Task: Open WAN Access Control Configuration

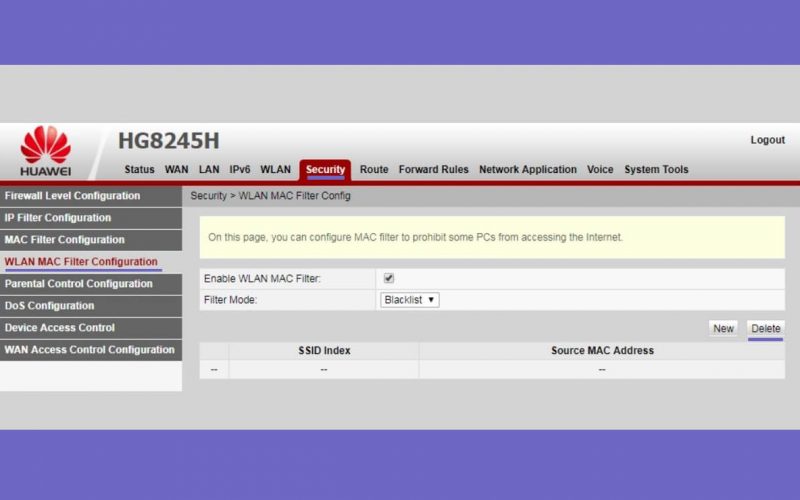Action: click(91, 349)
